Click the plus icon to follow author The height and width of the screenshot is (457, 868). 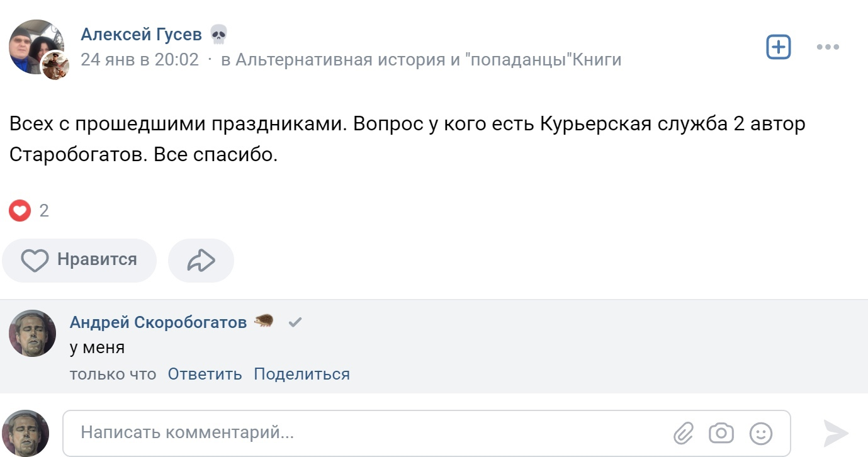[x=778, y=47]
